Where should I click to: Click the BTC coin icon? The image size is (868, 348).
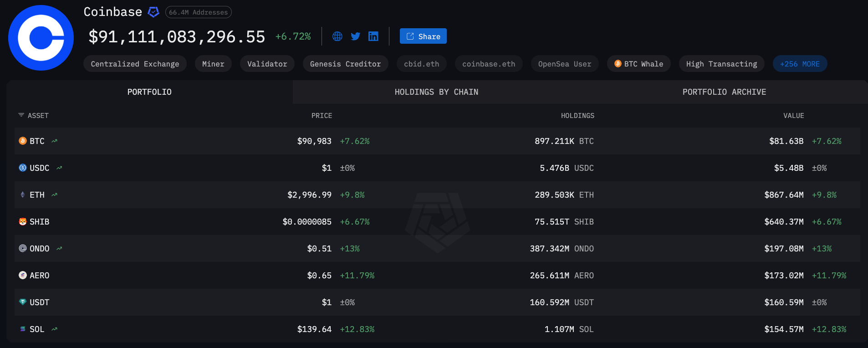(x=23, y=141)
